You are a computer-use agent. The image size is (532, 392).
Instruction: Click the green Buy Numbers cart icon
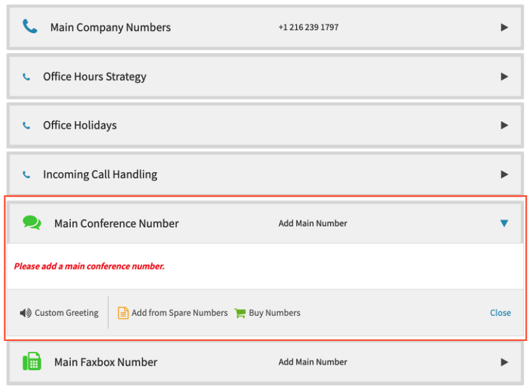[240, 313]
